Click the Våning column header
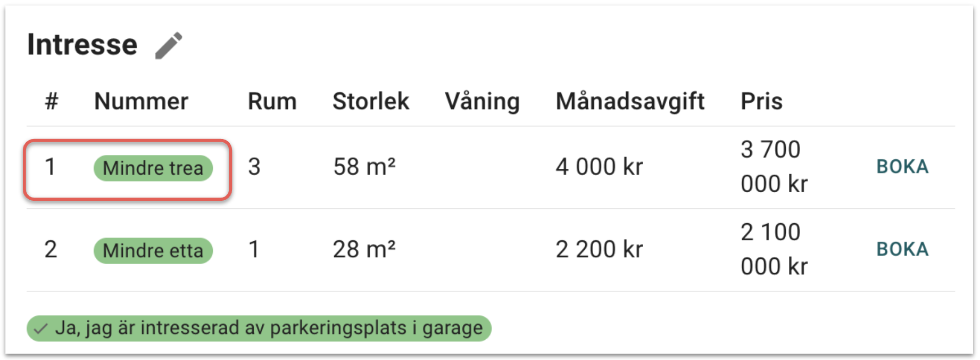 [x=482, y=101]
